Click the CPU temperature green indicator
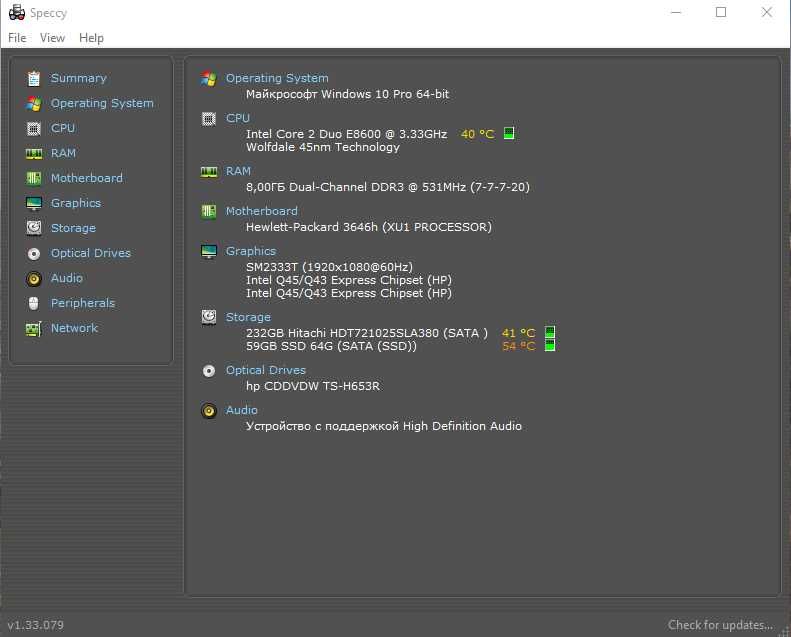 [x=509, y=133]
